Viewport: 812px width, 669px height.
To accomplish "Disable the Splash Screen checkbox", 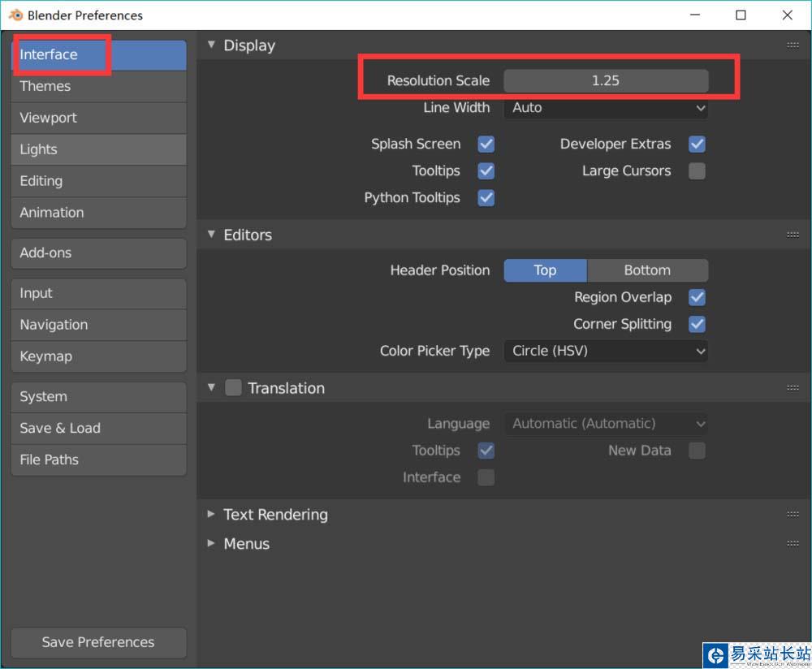I will (486, 144).
